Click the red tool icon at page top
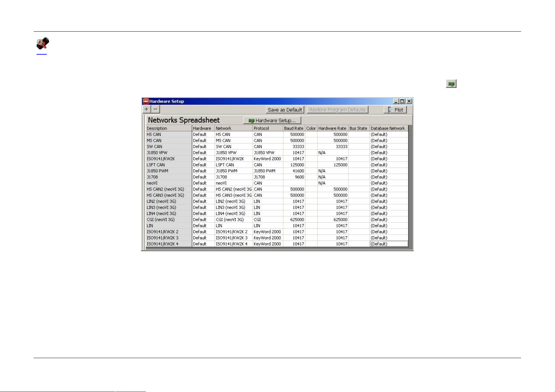Viewport: 555px width, 392px height. click(43, 43)
